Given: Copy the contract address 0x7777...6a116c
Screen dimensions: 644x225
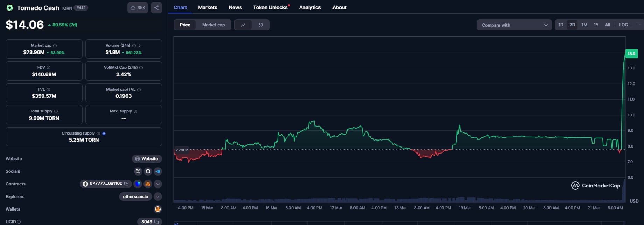Looking at the screenshot, I should tap(126, 184).
